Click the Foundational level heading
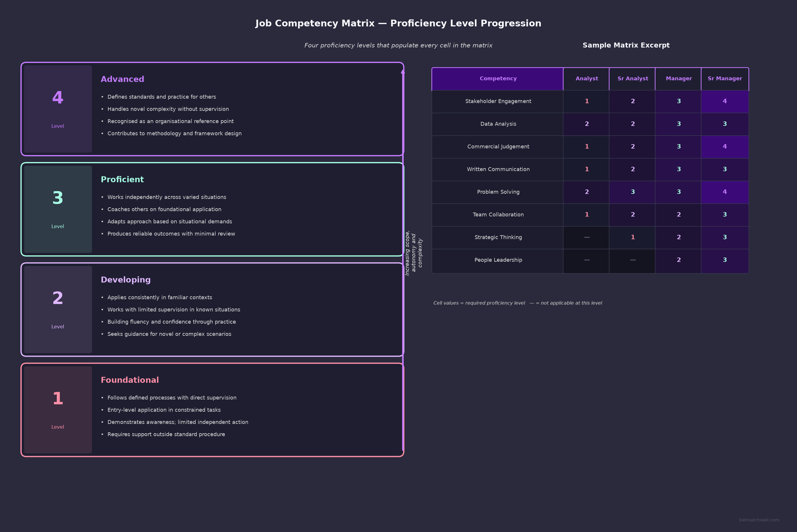 pyautogui.click(x=130, y=380)
